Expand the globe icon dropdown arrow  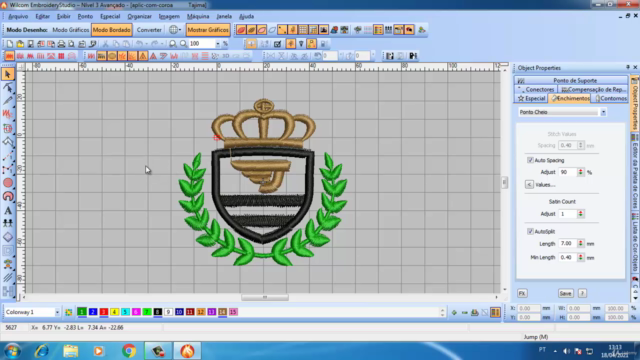180,30
